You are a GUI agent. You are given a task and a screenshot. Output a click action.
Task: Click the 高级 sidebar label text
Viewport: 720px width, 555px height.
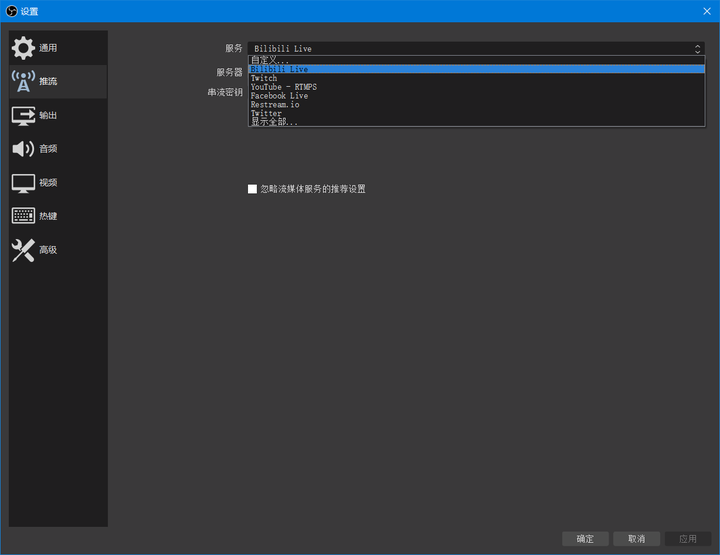[x=48, y=250]
